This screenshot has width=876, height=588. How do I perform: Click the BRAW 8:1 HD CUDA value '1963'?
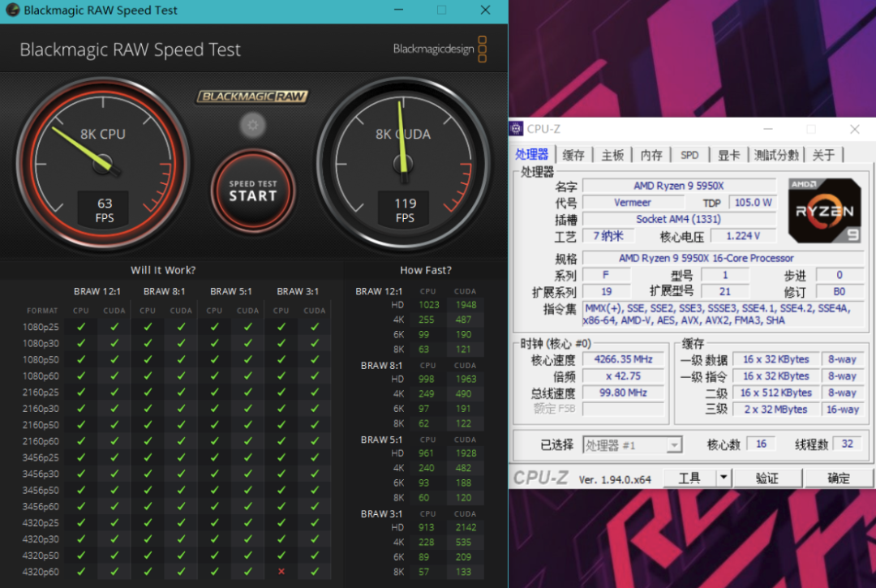click(466, 379)
